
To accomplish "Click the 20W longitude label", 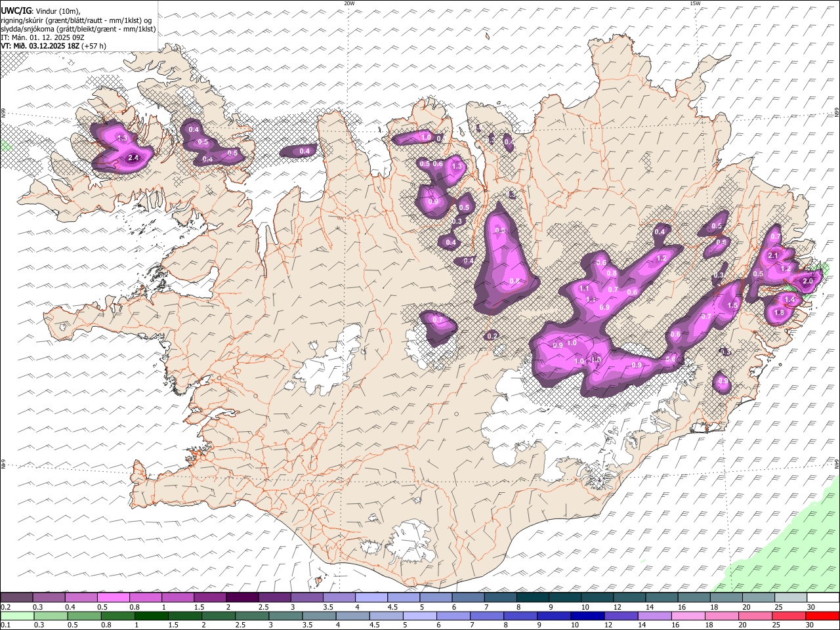I will tap(349, 3).
